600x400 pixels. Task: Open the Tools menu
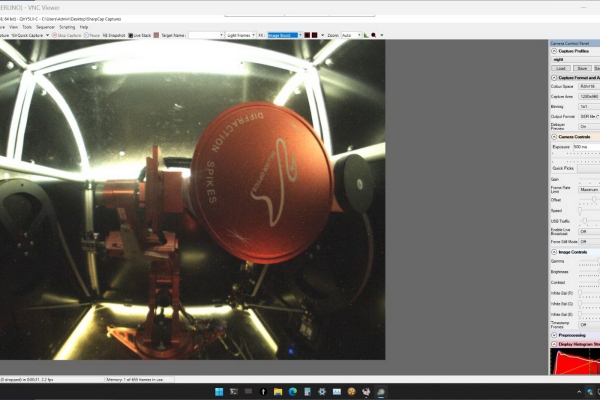coord(27,27)
